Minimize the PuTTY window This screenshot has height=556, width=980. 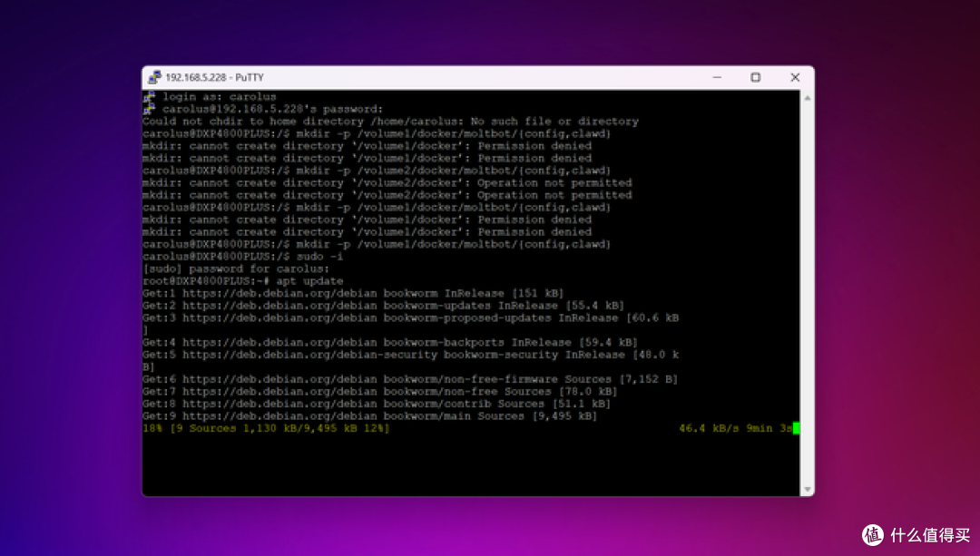coord(717,77)
